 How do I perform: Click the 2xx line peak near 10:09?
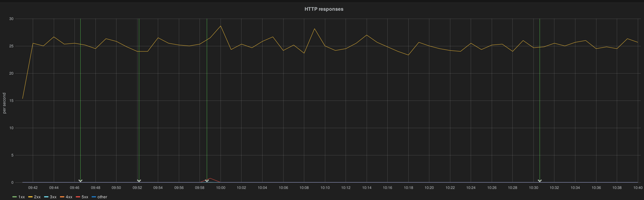314,29
